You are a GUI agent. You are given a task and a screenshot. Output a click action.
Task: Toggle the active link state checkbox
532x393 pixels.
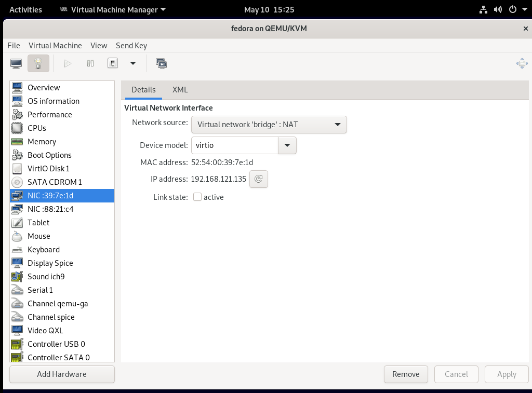(x=197, y=197)
